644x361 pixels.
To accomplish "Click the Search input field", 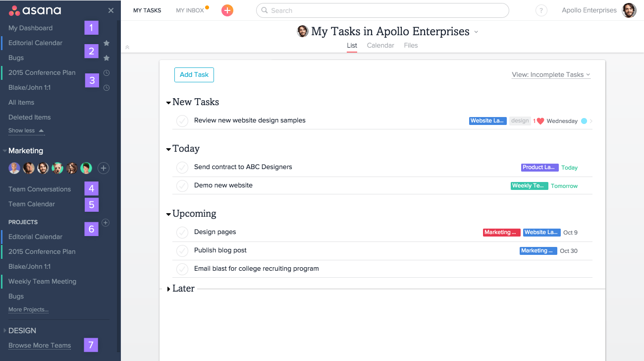I will (x=382, y=10).
